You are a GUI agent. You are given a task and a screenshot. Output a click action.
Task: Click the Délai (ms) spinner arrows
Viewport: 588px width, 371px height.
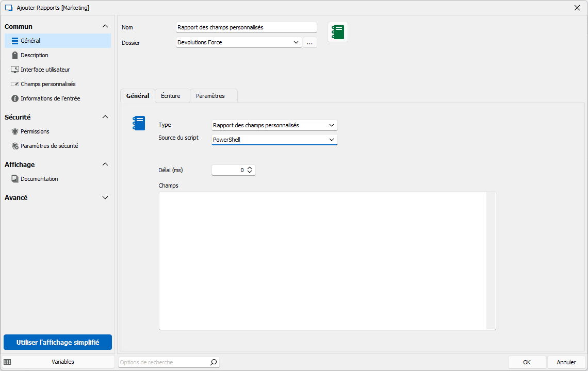point(250,170)
